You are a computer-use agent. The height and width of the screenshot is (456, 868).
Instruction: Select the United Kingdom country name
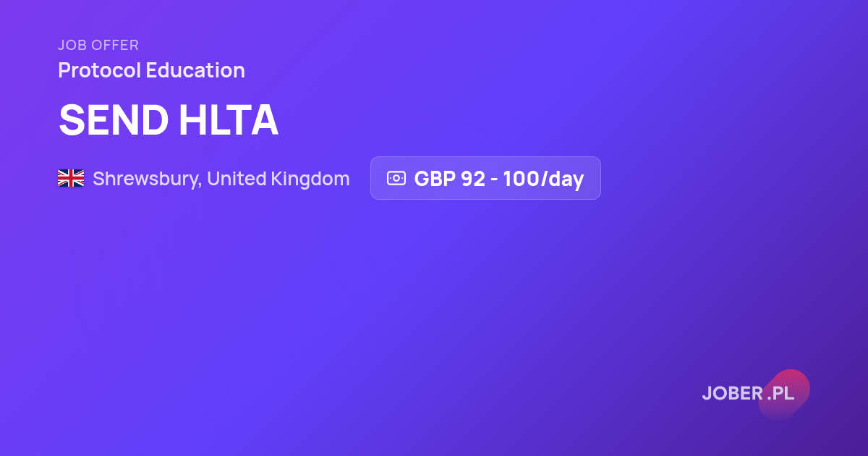(x=278, y=179)
